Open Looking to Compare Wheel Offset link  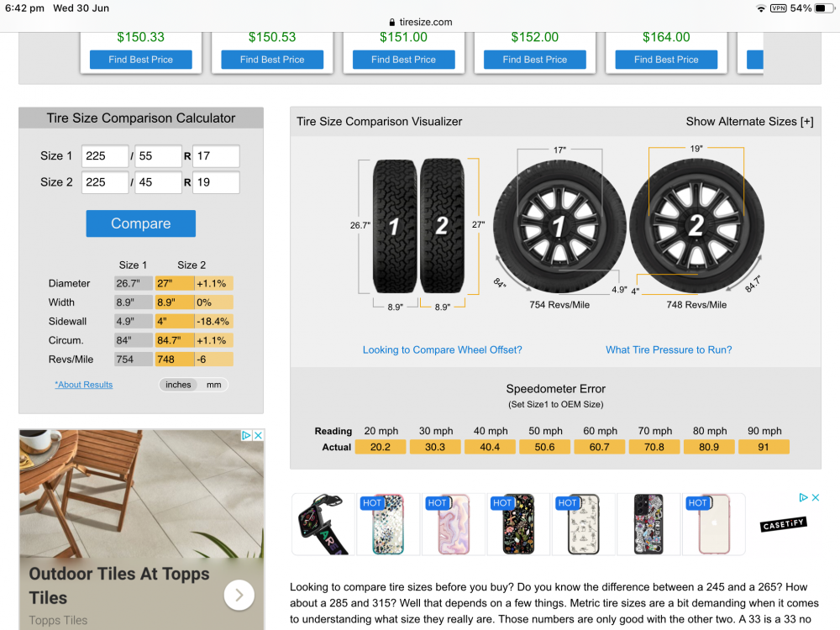pyautogui.click(x=442, y=349)
